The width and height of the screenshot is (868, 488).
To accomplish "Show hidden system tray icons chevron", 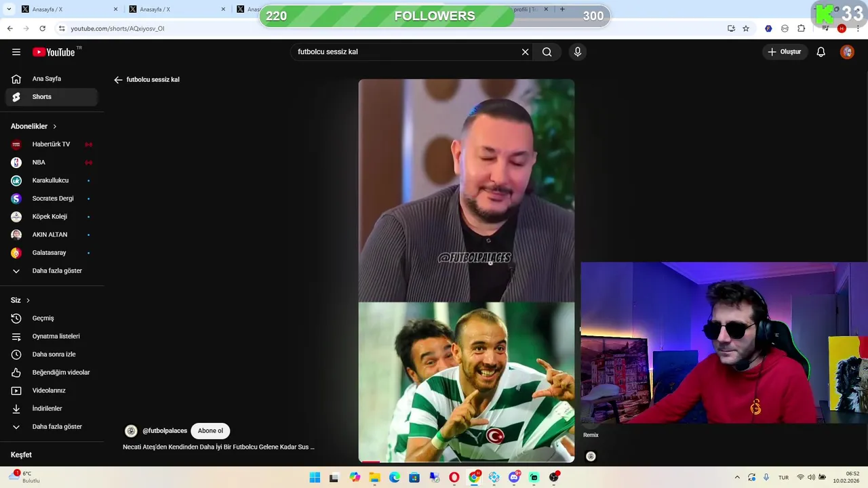I will pyautogui.click(x=737, y=478).
